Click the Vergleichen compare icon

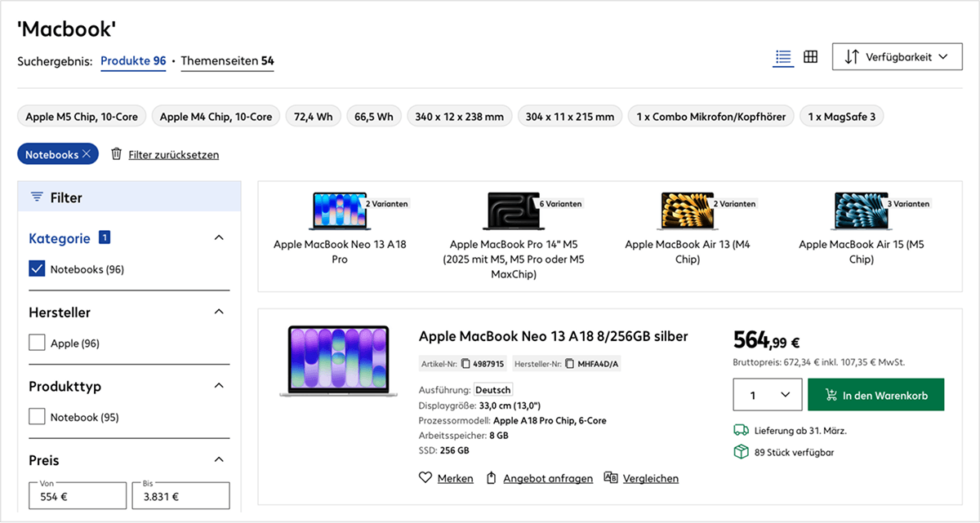(611, 478)
